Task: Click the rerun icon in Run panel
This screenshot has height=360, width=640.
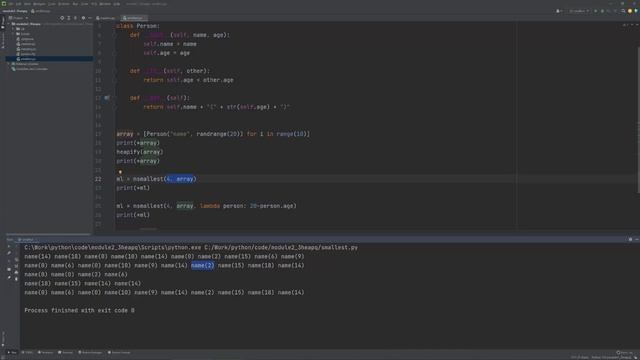Action: click(x=9, y=246)
